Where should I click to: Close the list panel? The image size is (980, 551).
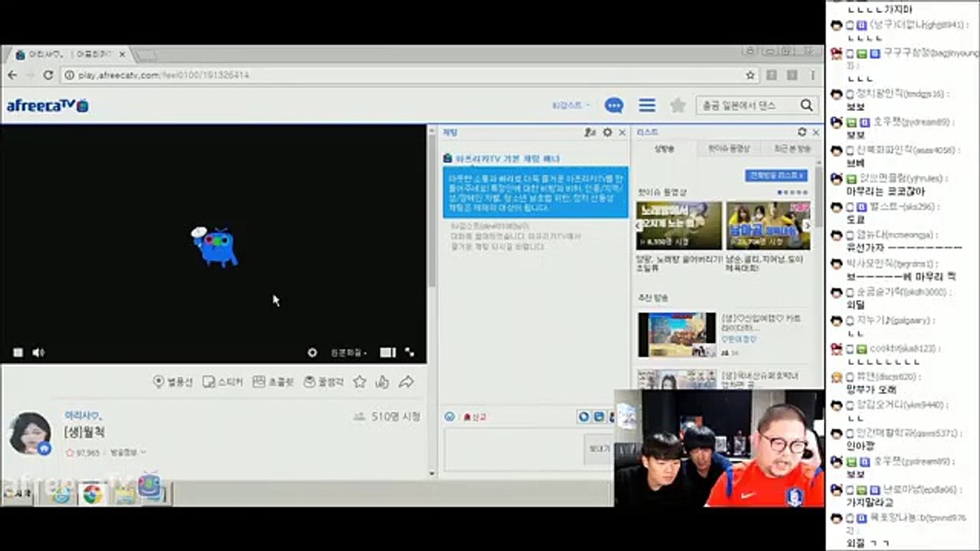[815, 132]
